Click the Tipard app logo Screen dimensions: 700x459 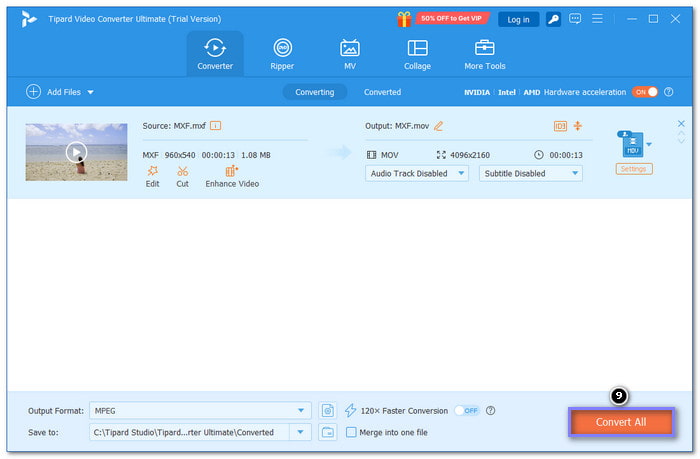[29, 19]
